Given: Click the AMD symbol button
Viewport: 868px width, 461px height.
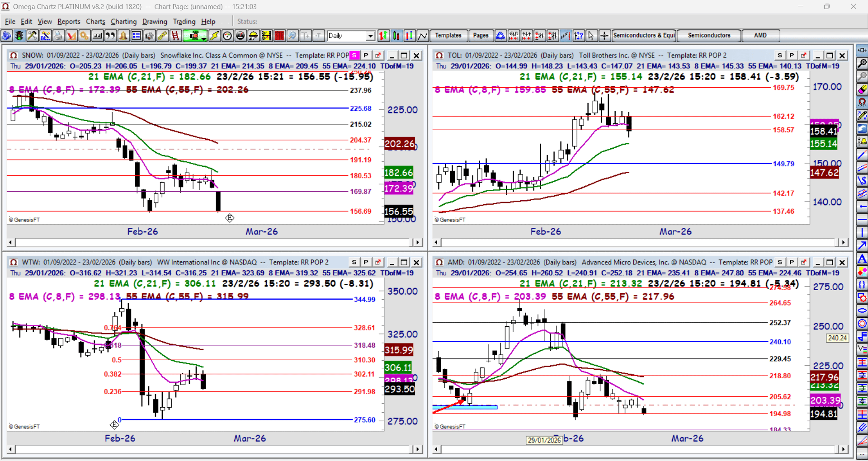Looking at the screenshot, I should point(760,36).
